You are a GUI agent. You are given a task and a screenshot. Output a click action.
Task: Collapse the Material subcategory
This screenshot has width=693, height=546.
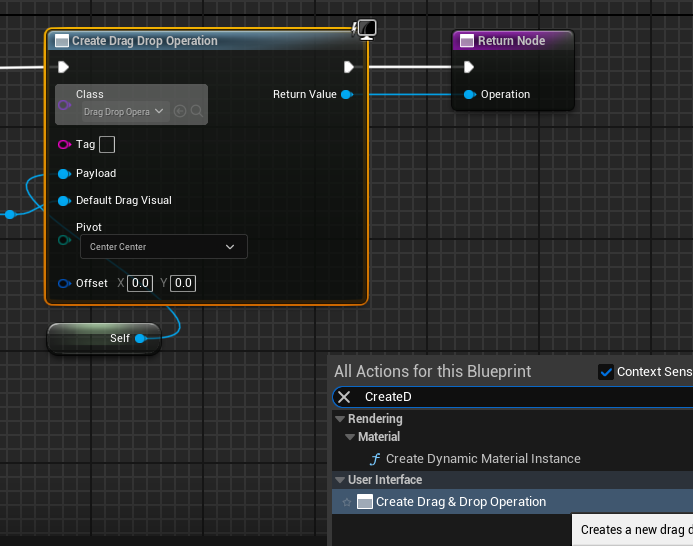[x=350, y=437]
